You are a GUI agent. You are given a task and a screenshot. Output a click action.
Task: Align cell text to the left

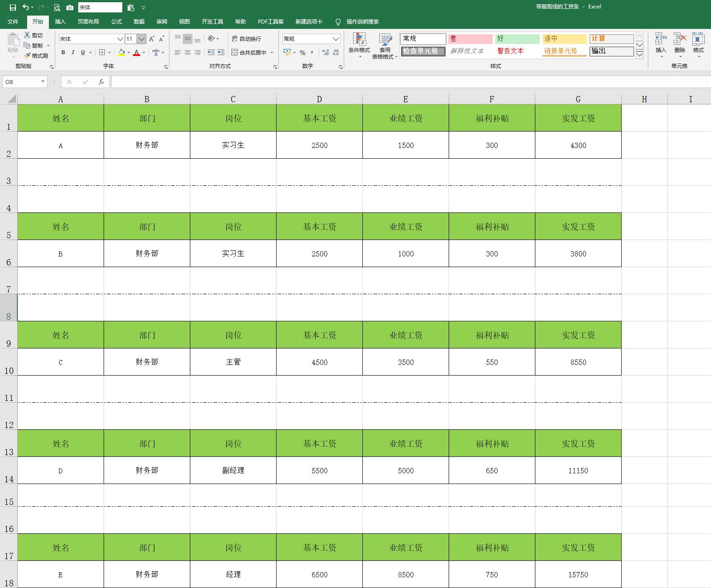click(178, 52)
